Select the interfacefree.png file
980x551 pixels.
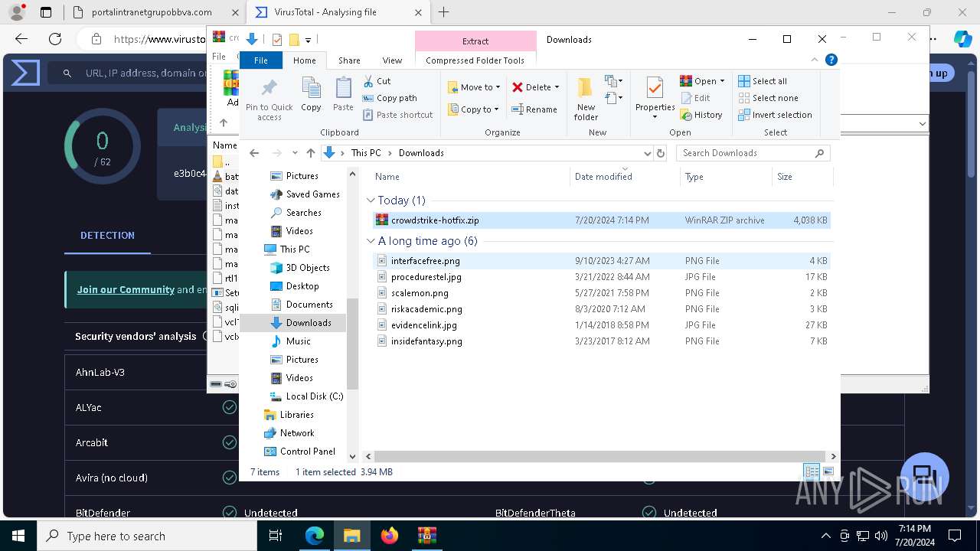[x=601, y=261]
